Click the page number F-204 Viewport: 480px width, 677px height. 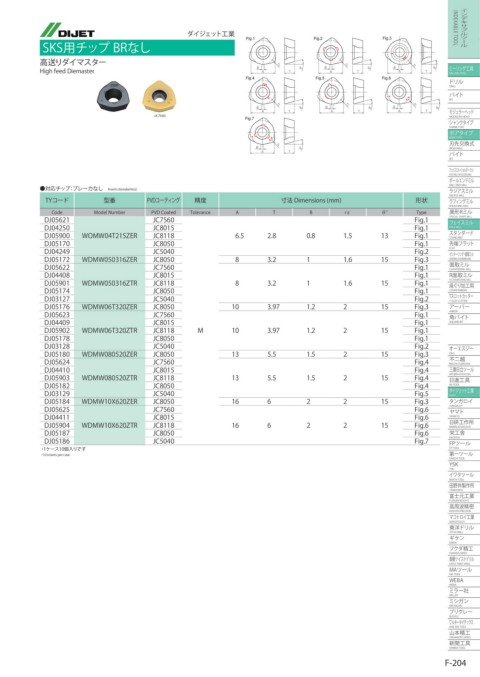coord(455,663)
